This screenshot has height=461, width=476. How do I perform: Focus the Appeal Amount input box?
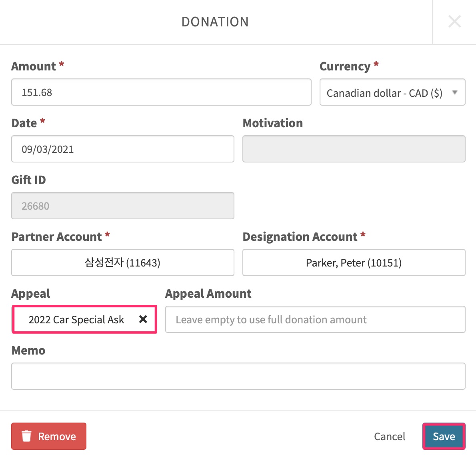tap(315, 319)
